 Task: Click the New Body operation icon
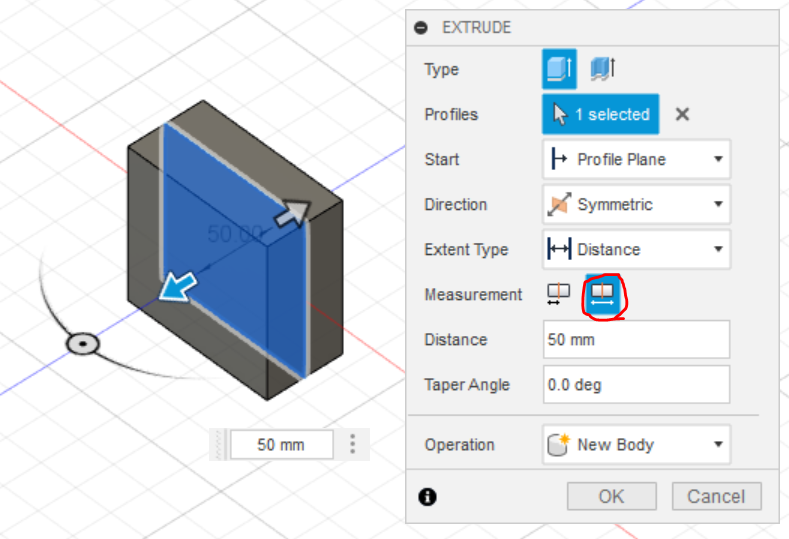coord(558,444)
